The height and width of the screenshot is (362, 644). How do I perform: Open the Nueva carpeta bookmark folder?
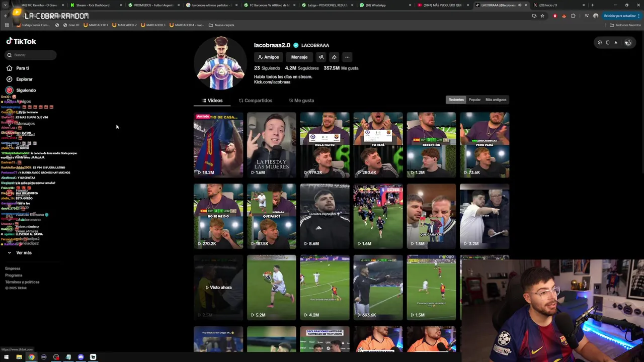tap(221, 25)
